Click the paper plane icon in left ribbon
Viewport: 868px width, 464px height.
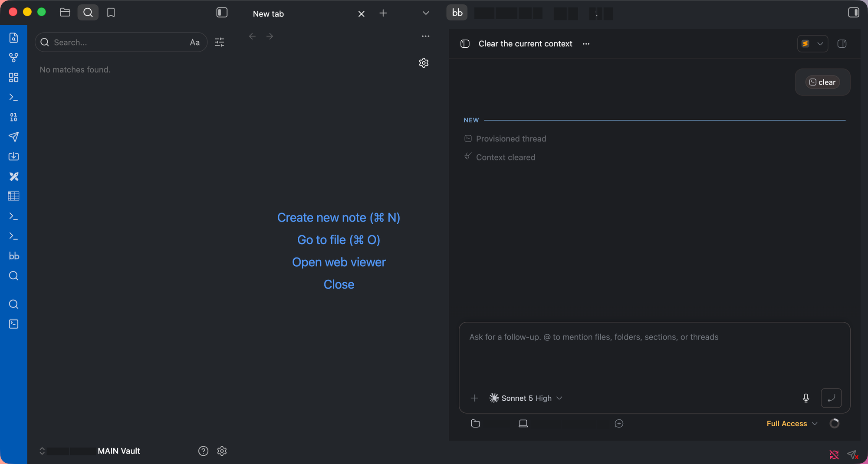[x=13, y=137]
